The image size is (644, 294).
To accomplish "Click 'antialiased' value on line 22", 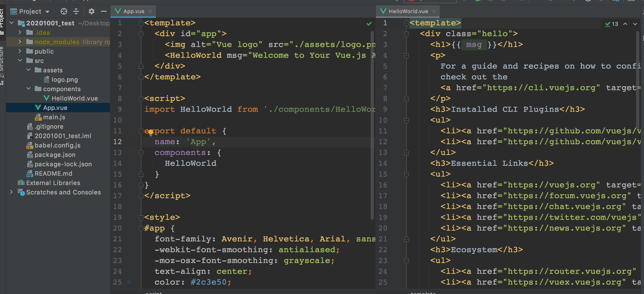I will [x=307, y=250].
